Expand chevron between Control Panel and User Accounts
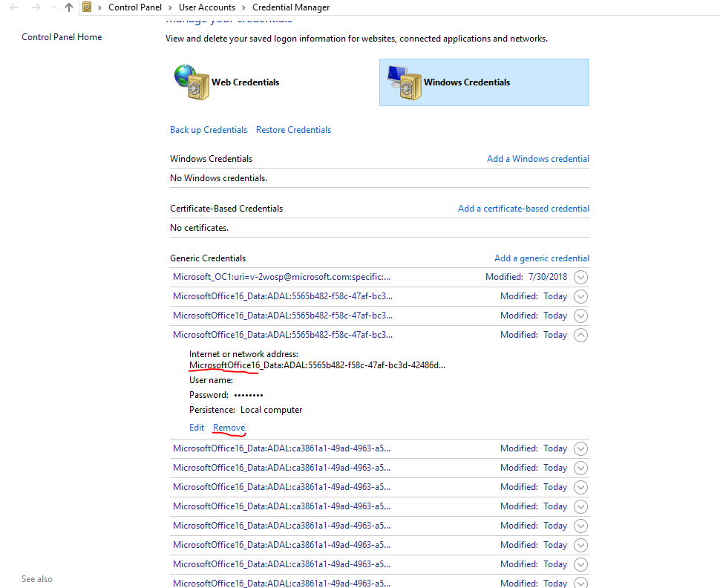 [x=171, y=8]
